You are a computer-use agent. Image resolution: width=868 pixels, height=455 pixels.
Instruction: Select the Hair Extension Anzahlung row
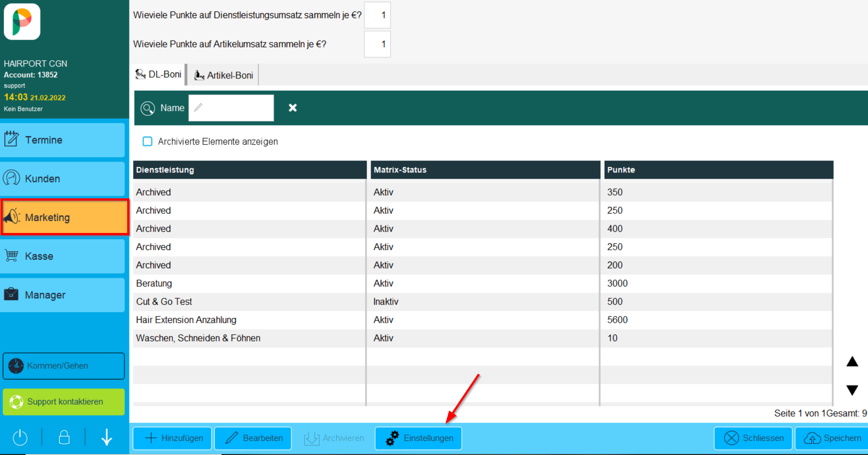pyautogui.click(x=483, y=320)
